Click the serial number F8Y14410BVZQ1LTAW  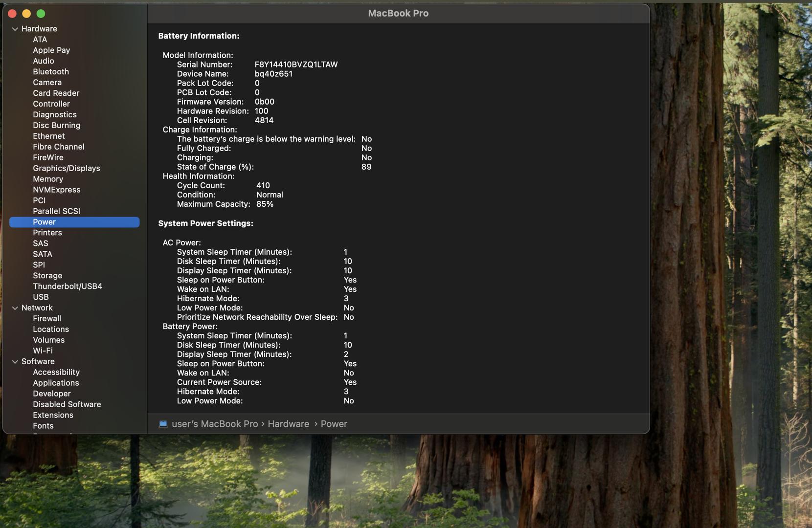coord(296,65)
